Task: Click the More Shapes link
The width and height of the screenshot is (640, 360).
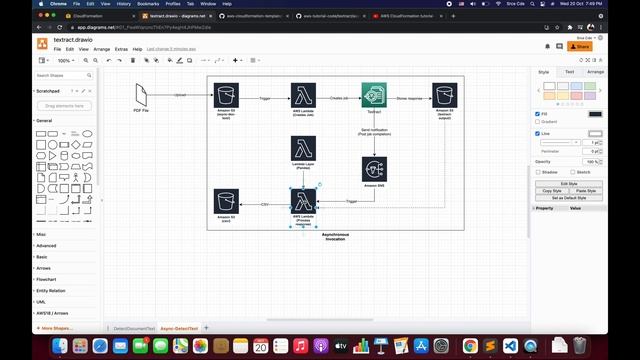Action: (55, 328)
